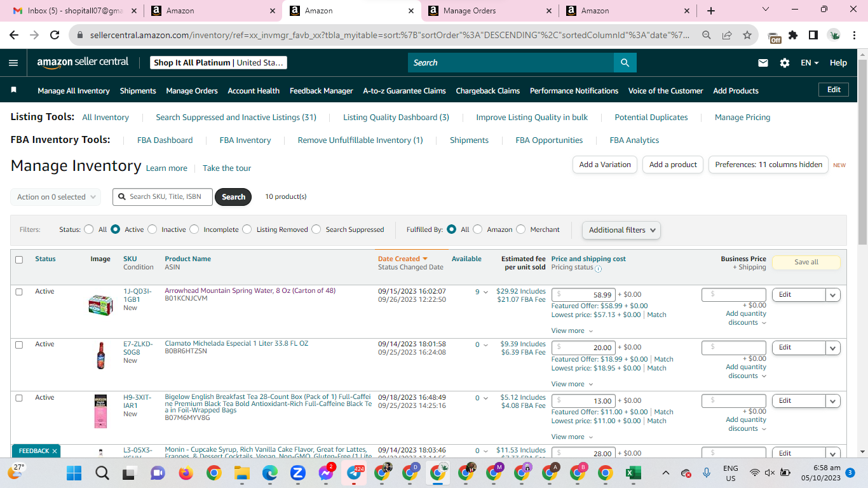Click the Add a Variation button
Viewport: 868px width, 488px height.
(x=605, y=165)
